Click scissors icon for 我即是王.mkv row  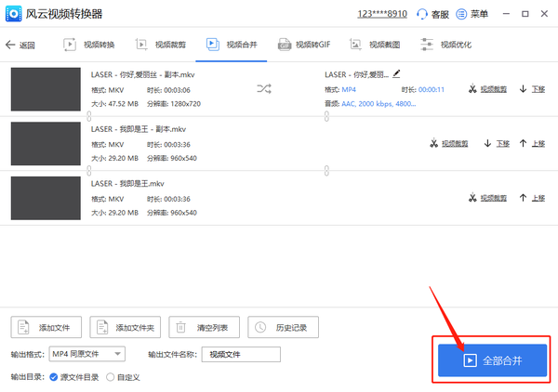click(472, 198)
